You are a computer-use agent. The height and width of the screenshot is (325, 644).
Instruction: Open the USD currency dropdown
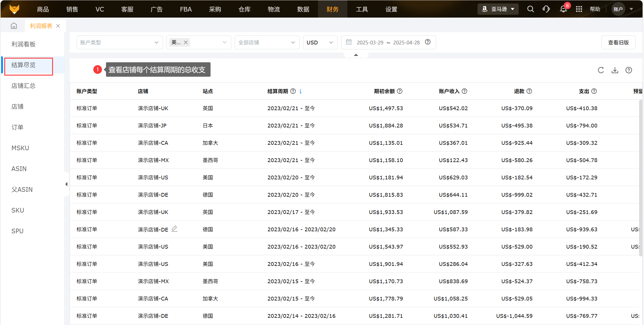point(320,42)
